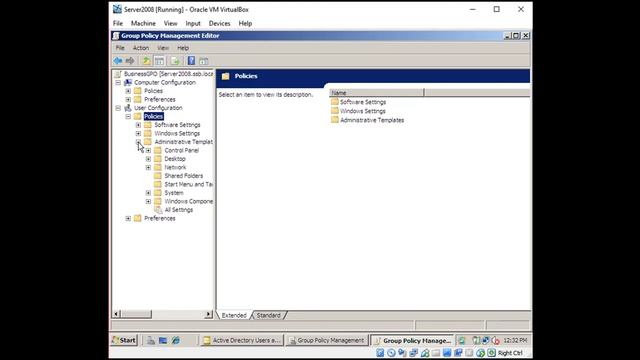
Task: Click the Internet Explorer quick launch icon
Action: (176, 340)
